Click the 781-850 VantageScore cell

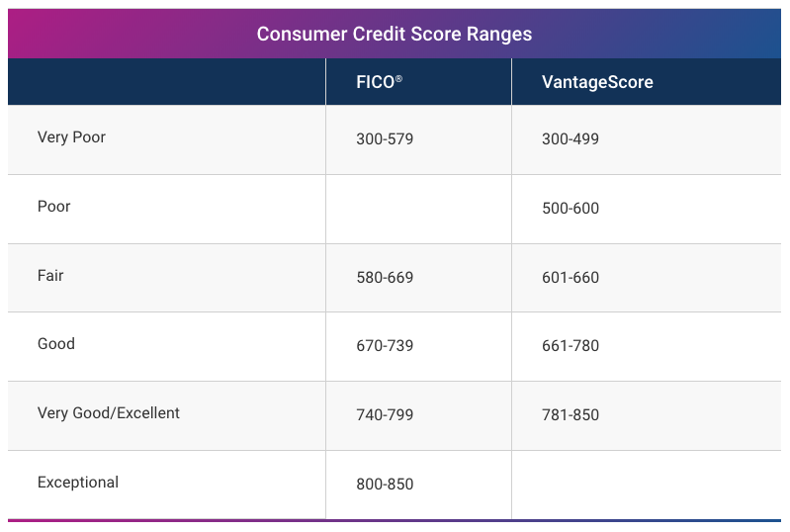[x=571, y=415]
